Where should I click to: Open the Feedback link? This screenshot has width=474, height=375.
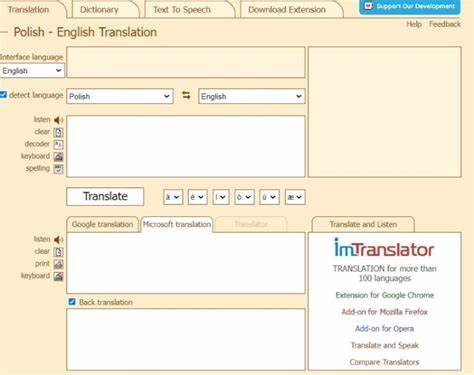(445, 24)
